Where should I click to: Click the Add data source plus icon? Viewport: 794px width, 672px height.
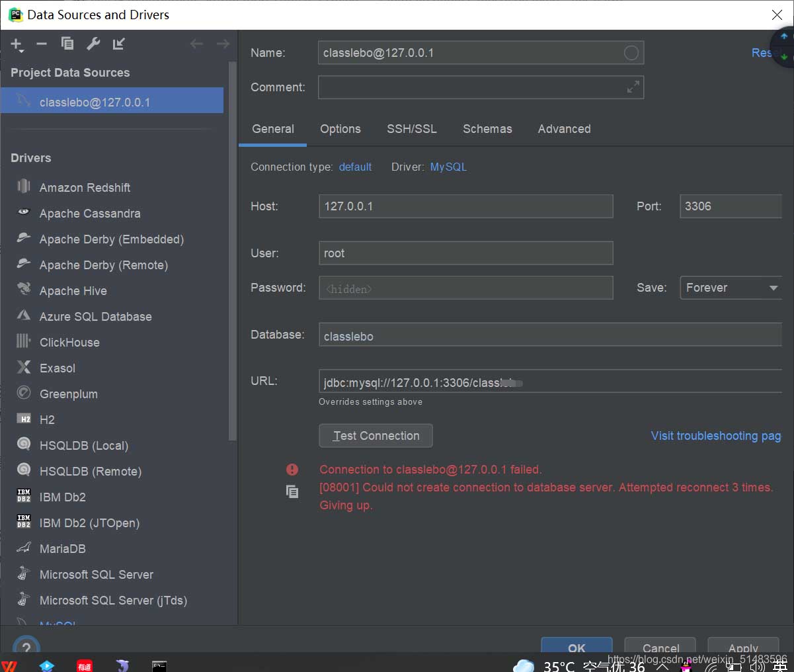pyautogui.click(x=17, y=44)
